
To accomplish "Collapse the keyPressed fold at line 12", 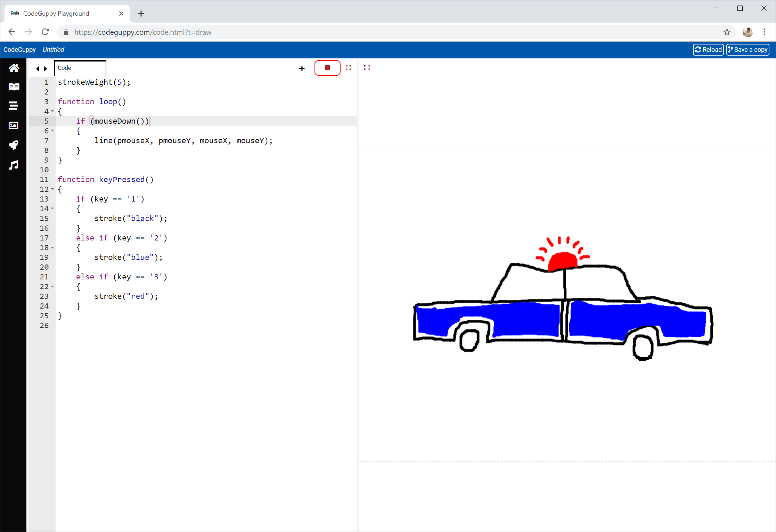I will pos(52,189).
